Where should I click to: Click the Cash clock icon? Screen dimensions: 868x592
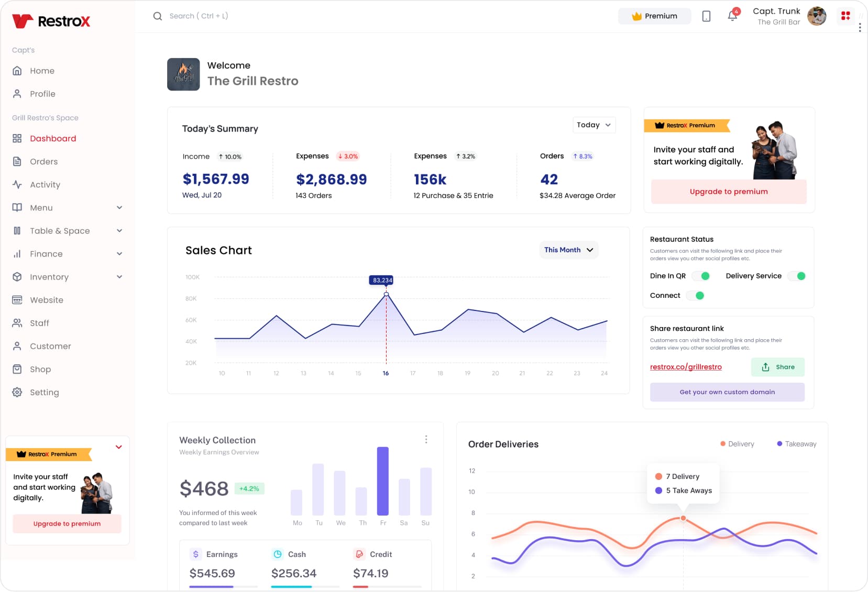pos(278,554)
